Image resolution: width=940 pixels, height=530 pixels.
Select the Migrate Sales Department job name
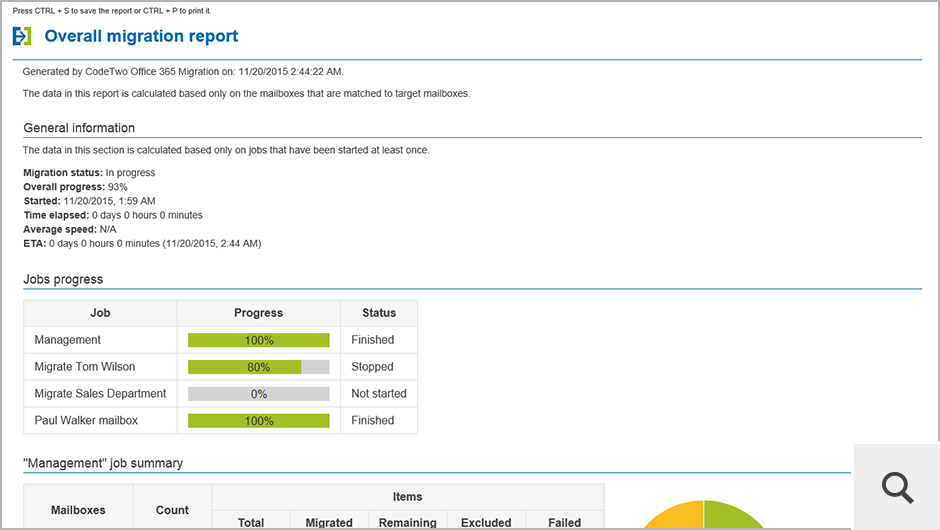[100, 394]
